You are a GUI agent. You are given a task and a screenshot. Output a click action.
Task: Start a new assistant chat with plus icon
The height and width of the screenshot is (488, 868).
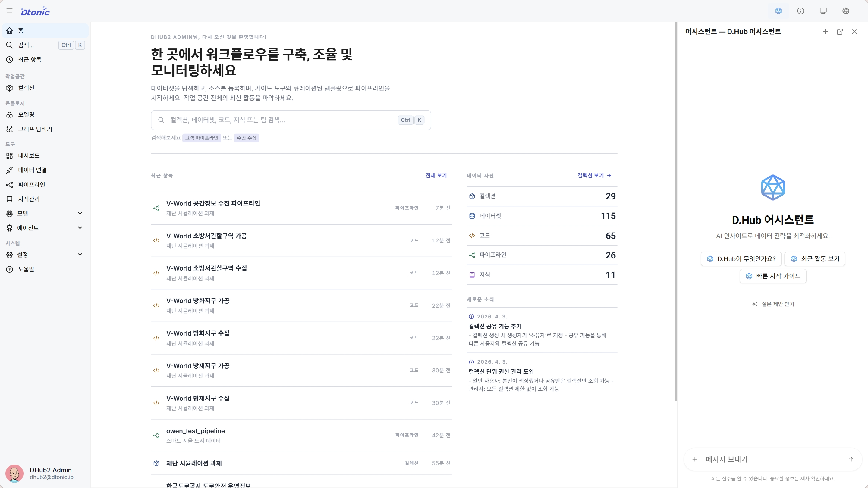click(x=825, y=32)
